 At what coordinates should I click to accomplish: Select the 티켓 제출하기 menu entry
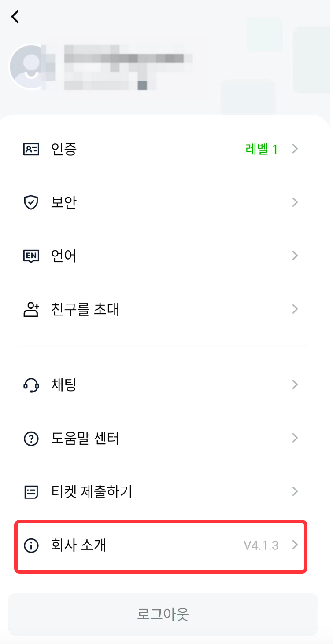(x=163, y=492)
